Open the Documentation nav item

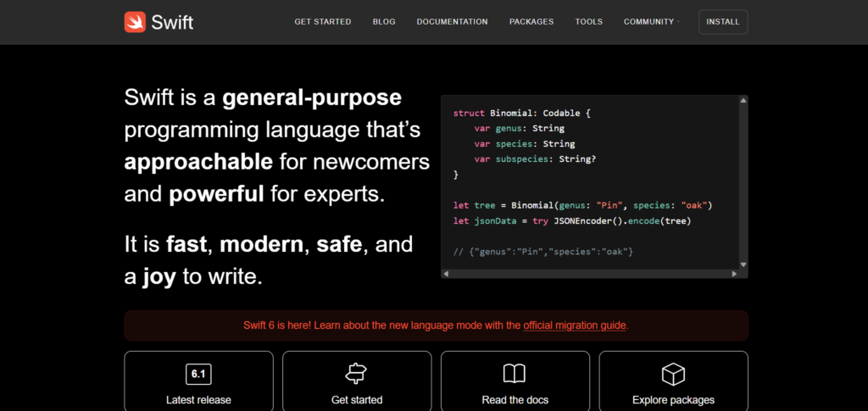(x=453, y=22)
